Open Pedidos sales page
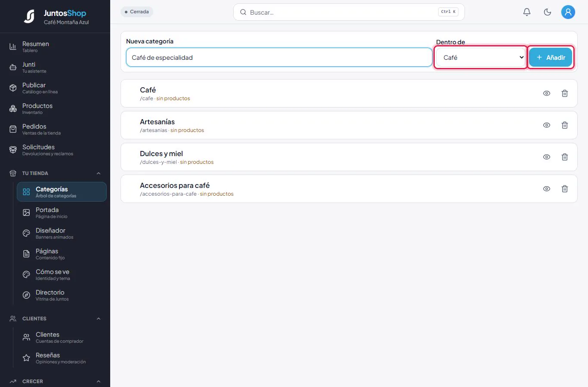Viewport: 588px width, 387px height. tap(55, 129)
